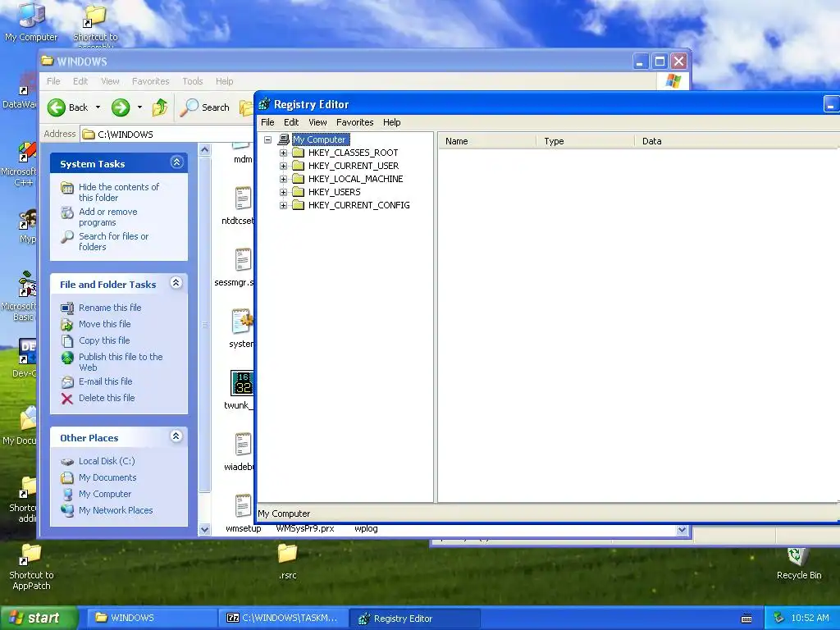Click Add or remove programs link
Image resolution: width=840 pixels, height=630 pixels.
107,217
